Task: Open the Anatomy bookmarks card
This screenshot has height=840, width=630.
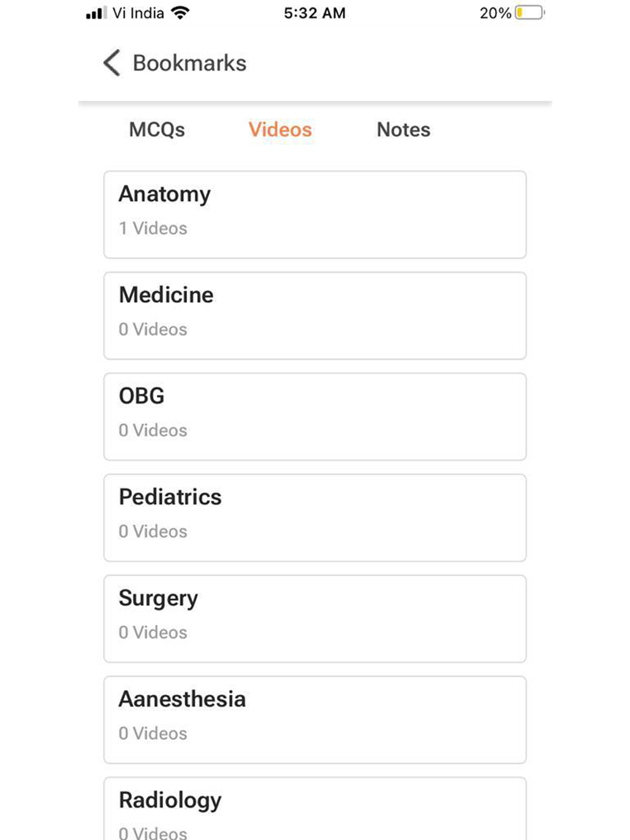Action: pyautogui.click(x=315, y=214)
